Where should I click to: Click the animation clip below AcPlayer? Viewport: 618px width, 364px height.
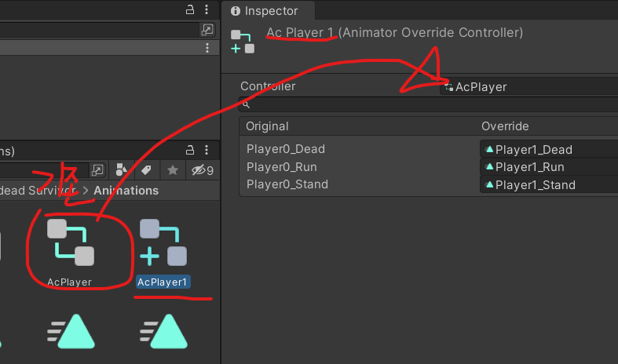click(71, 333)
